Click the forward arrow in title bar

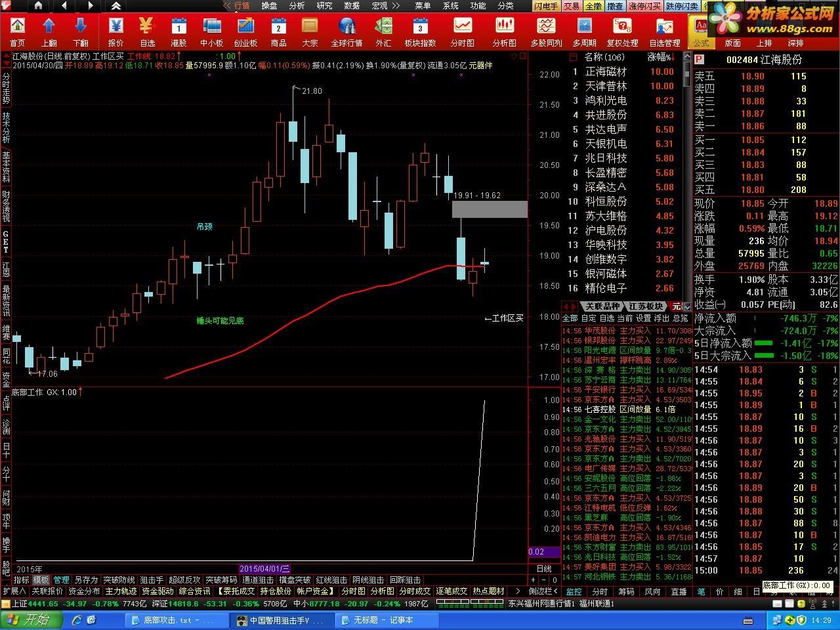coord(91,6)
